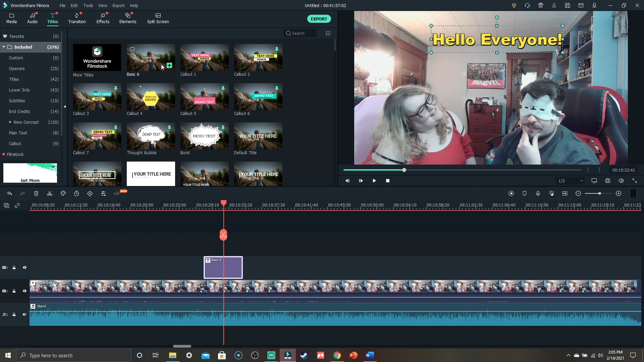Click the timeline Zoom out minus icon
The height and width of the screenshot is (362, 644).
pos(578,193)
